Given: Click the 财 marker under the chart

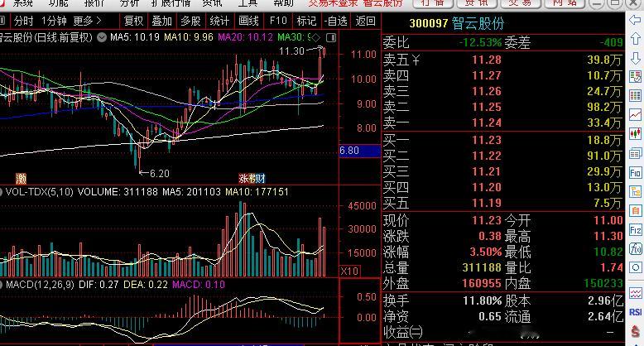Looking at the screenshot, I should click(x=261, y=178).
